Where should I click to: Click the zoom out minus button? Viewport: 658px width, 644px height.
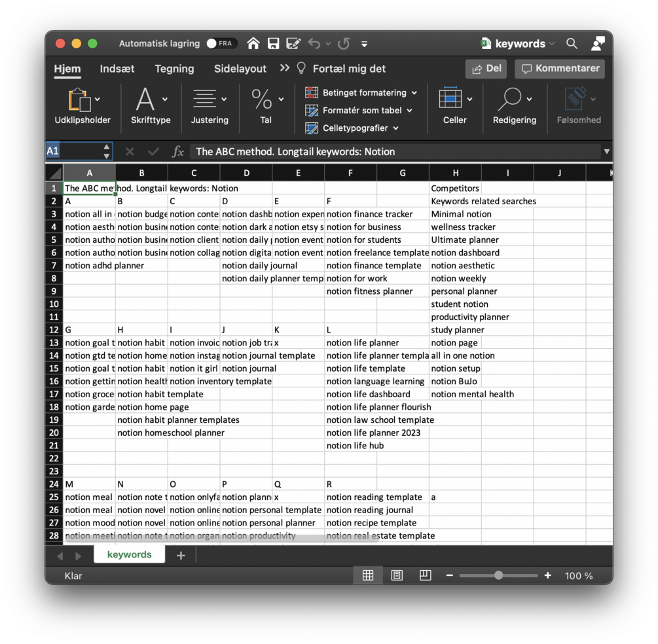(x=449, y=576)
